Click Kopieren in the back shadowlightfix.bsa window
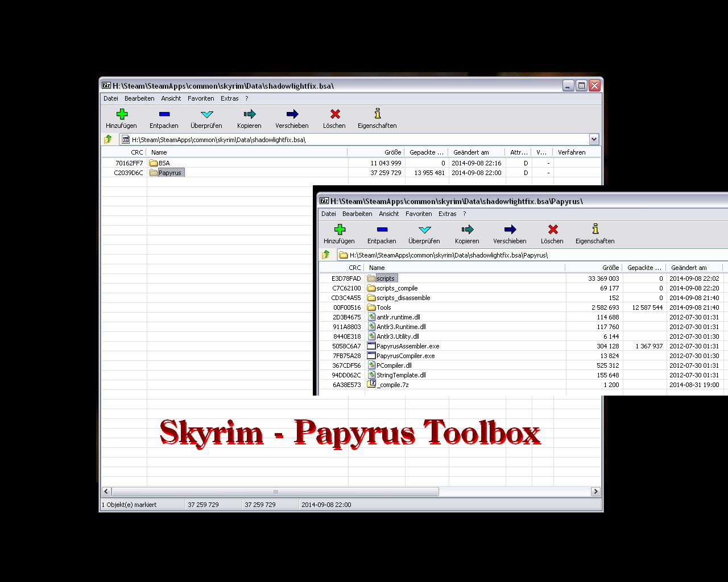Screen dimensions: 728x582 click(x=249, y=119)
